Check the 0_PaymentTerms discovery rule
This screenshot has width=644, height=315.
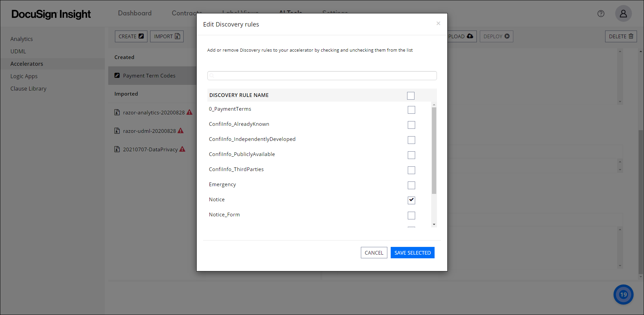tap(411, 110)
